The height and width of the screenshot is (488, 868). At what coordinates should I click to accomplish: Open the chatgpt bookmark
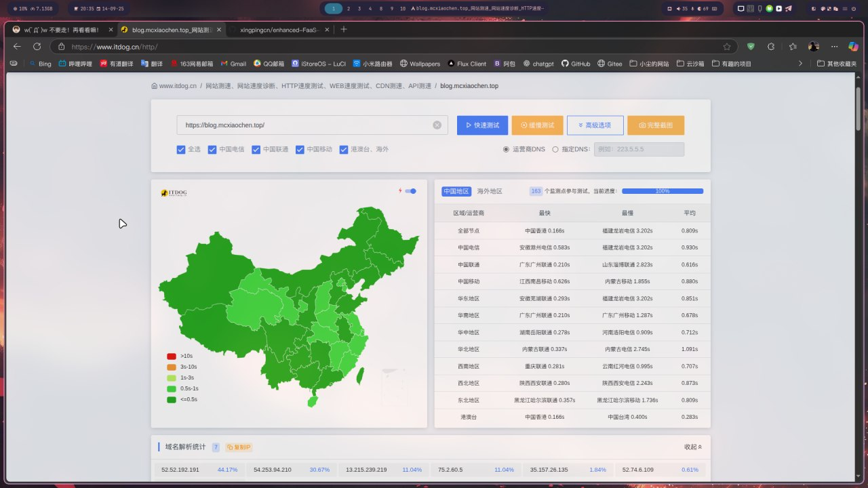[538, 64]
